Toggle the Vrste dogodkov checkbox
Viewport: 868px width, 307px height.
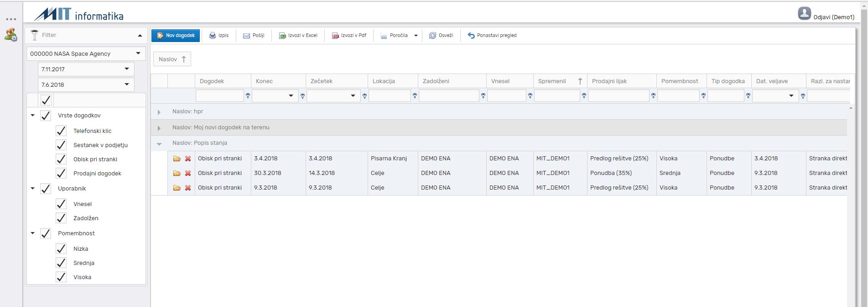click(46, 116)
